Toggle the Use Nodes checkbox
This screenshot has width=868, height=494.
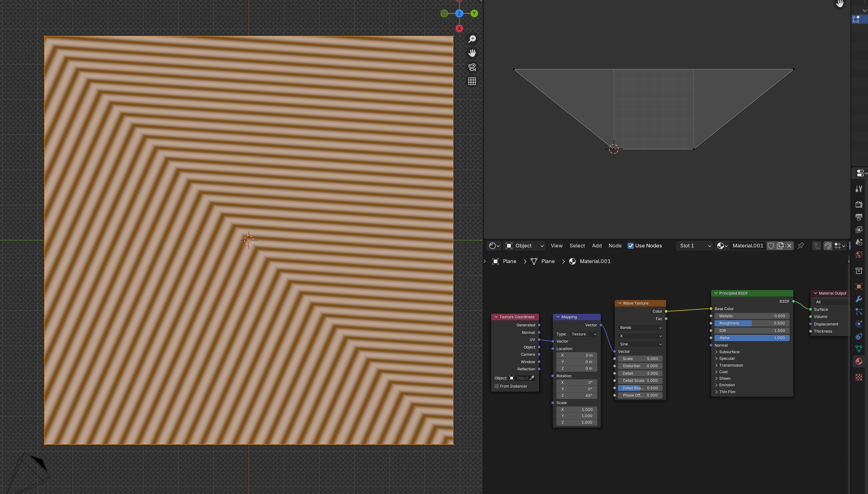[631, 246]
